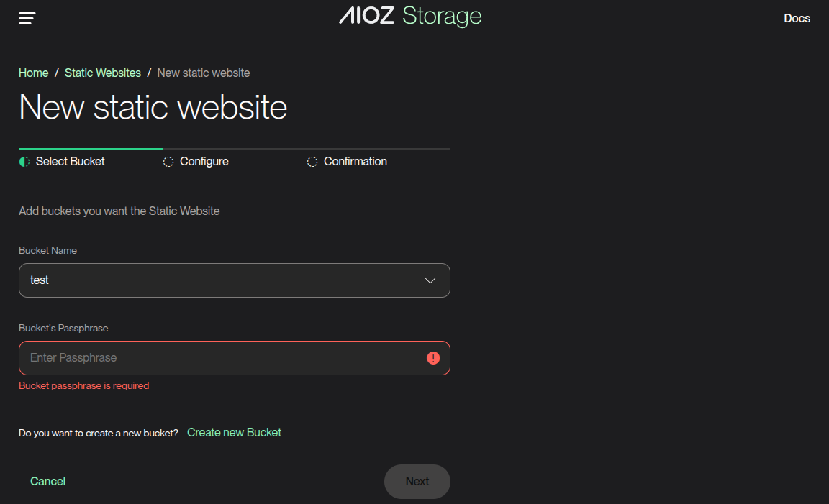Click 'New static website' breadcrumb text

[x=204, y=73]
